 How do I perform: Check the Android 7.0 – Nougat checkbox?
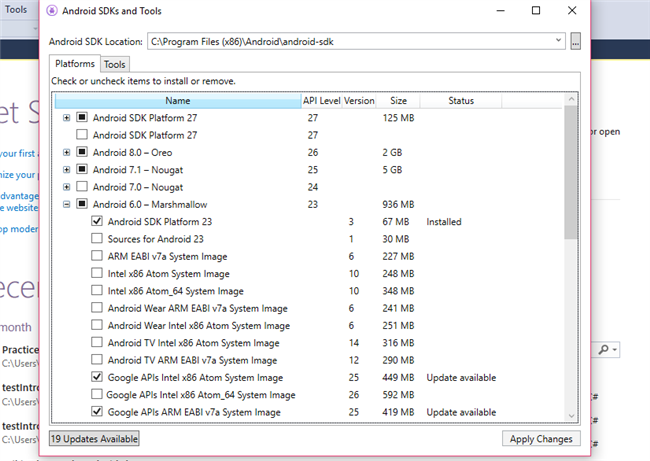82,187
